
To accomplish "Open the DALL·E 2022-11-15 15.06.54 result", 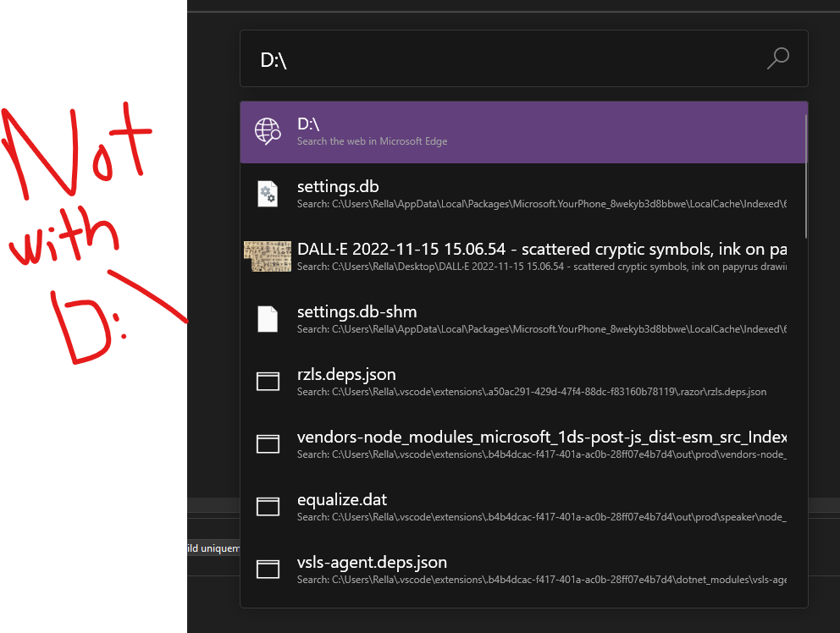I will click(x=523, y=257).
